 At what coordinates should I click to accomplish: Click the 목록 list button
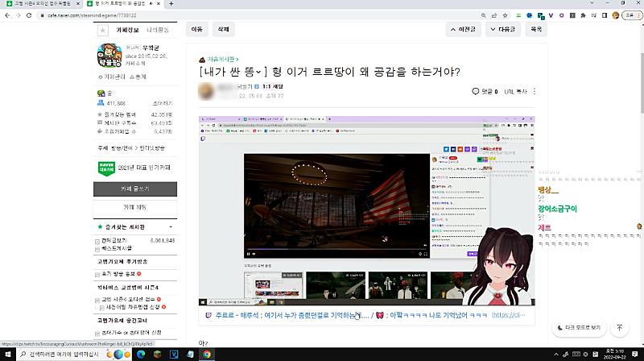(535, 29)
